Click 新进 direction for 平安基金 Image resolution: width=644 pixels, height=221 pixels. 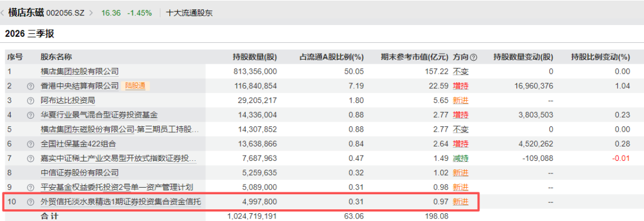coord(460,188)
